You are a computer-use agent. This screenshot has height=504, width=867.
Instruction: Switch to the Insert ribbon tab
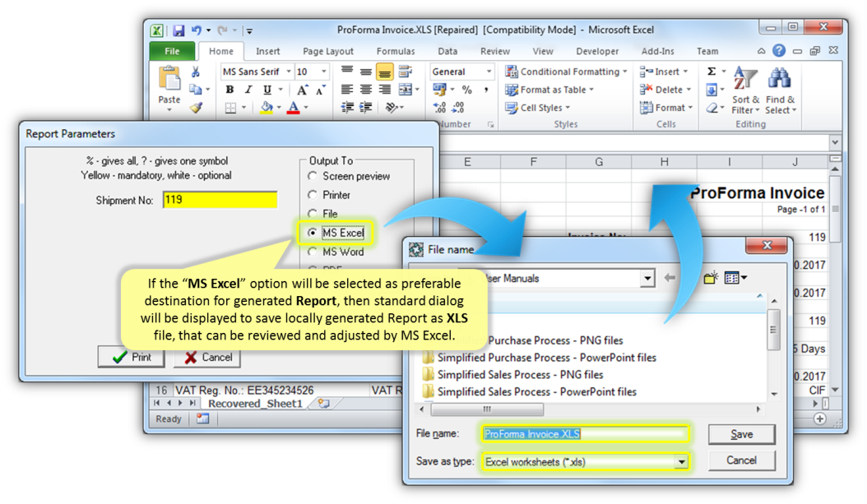click(x=267, y=51)
